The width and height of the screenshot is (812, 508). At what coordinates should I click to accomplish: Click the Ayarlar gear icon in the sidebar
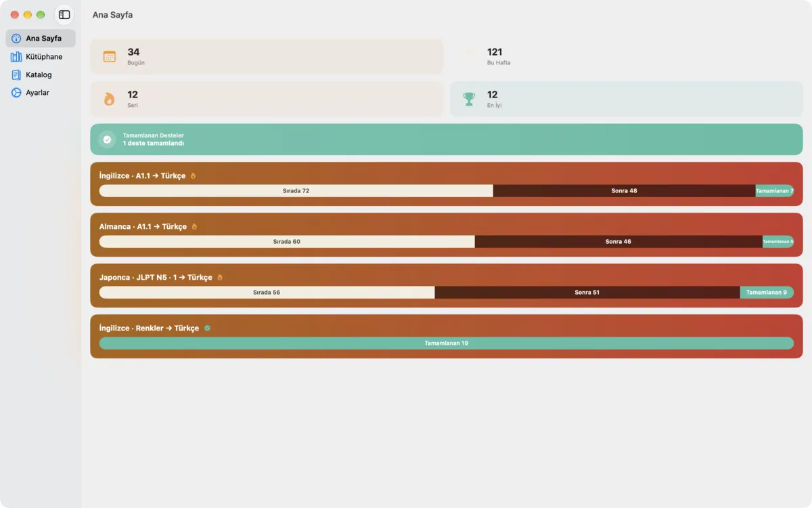pos(16,92)
